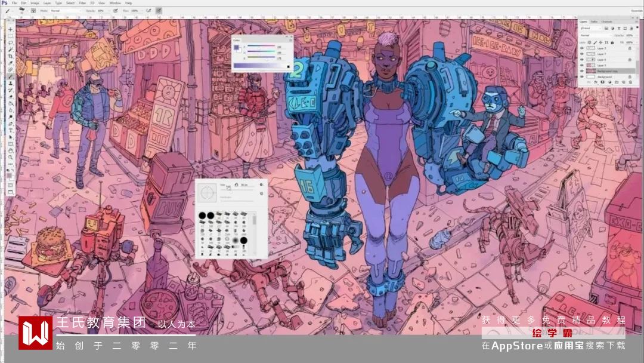Click the Quick Mask mode icon
This screenshot has width=644, height=363.
coord(10,184)
